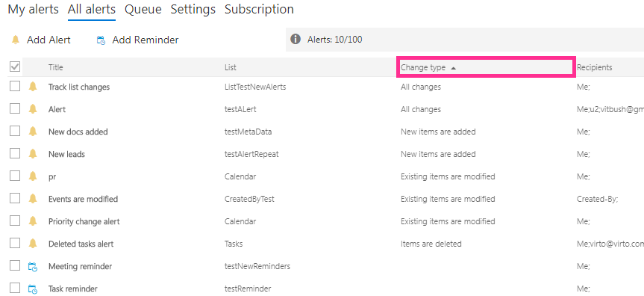Go to the Settings tab

[193, 9]
